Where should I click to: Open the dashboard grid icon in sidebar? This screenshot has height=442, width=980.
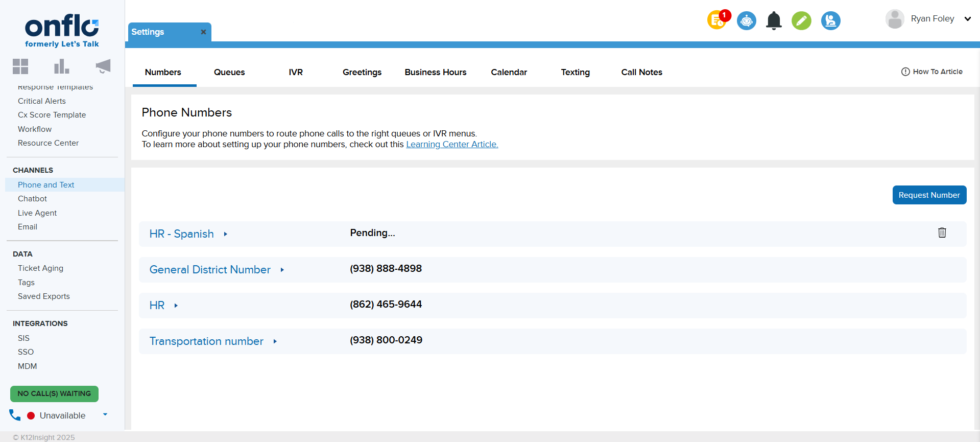point(20,66)
